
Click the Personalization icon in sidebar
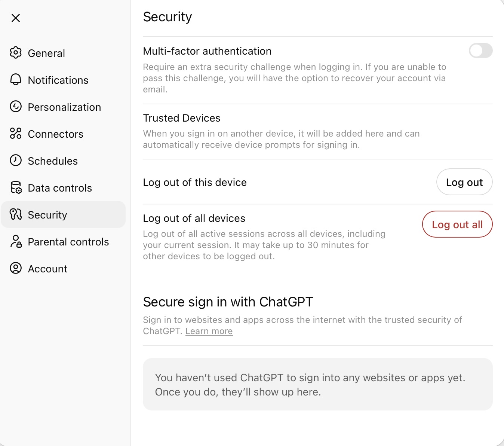[16, 107]
